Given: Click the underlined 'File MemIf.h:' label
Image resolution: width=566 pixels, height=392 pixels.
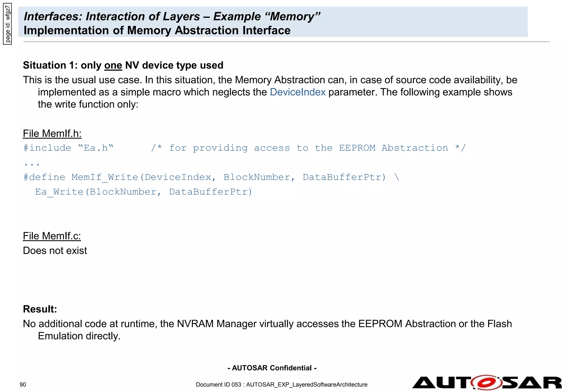Looking at the screenshot, I should (52, 134).
